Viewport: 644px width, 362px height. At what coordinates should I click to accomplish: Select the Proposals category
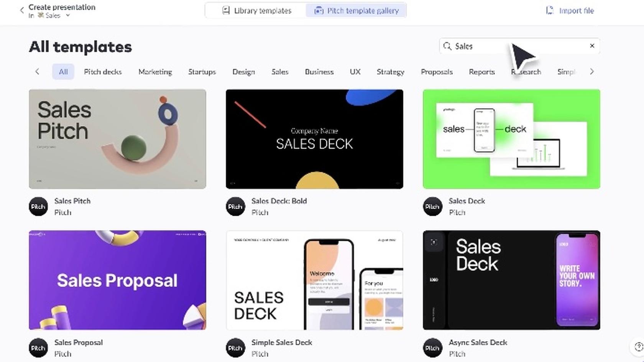[437, 72]
